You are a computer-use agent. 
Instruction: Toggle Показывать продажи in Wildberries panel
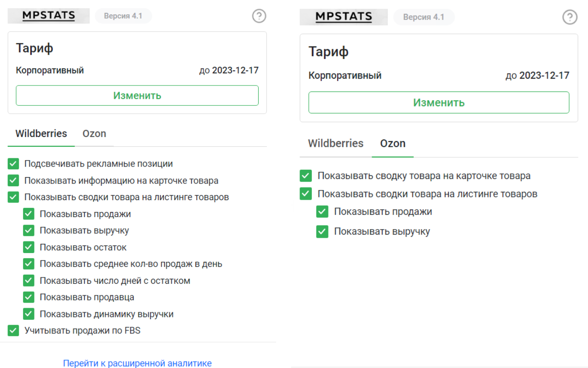(28, 214)
